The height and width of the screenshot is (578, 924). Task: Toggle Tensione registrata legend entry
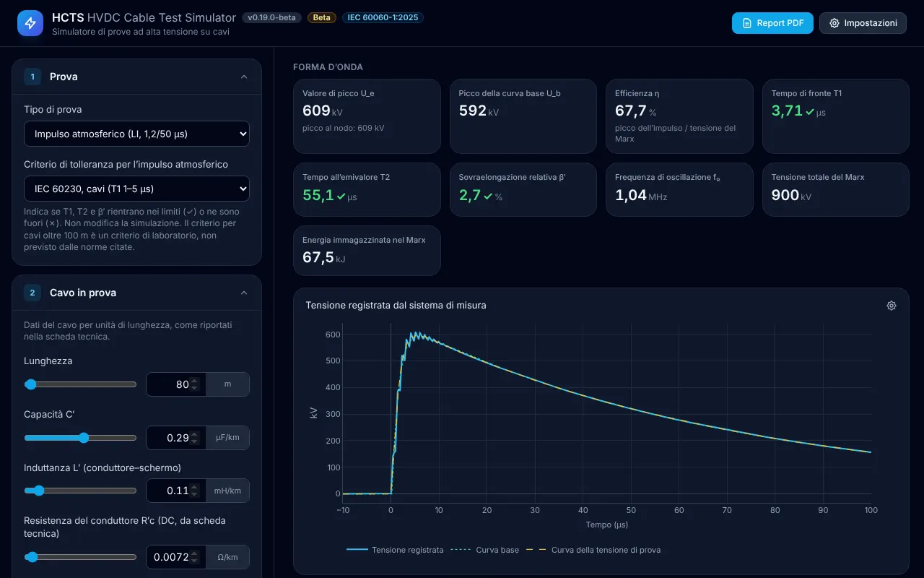pyautogui.click(x=395, y=550)
